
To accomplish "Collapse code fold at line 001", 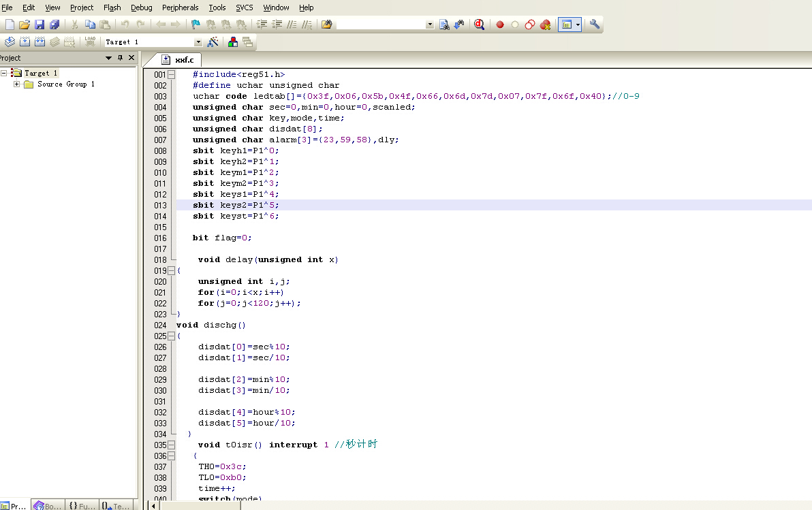I will [x=172, y=74].
